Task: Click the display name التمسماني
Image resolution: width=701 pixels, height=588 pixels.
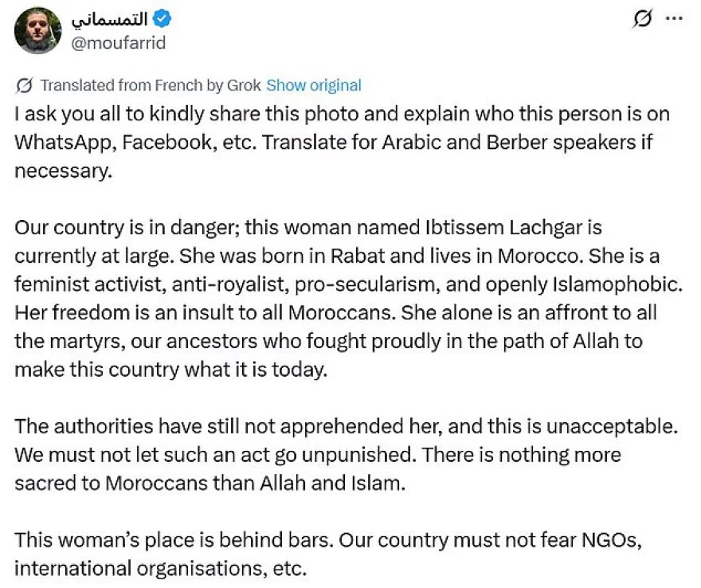Action: coord(117,19)
